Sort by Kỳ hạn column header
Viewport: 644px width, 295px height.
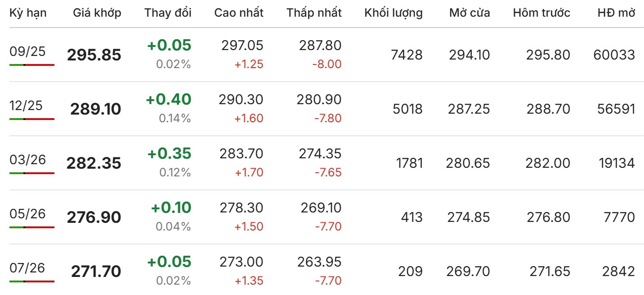coord(28,13)
